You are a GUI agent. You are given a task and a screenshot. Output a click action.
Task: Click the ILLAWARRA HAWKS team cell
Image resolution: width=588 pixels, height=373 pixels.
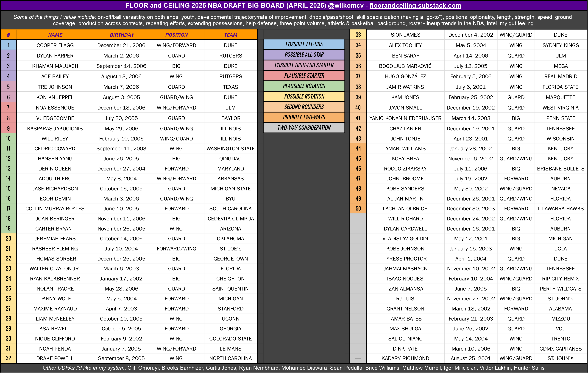[x=561, y=209]
